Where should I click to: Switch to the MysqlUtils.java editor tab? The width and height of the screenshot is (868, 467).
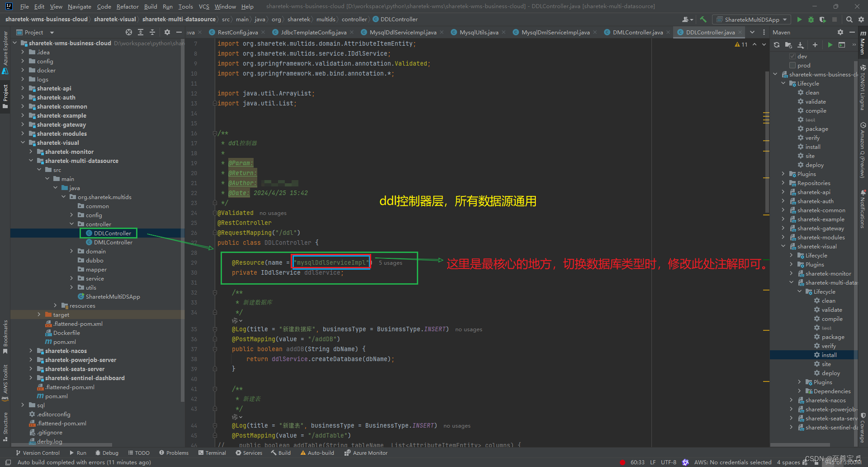477,32
